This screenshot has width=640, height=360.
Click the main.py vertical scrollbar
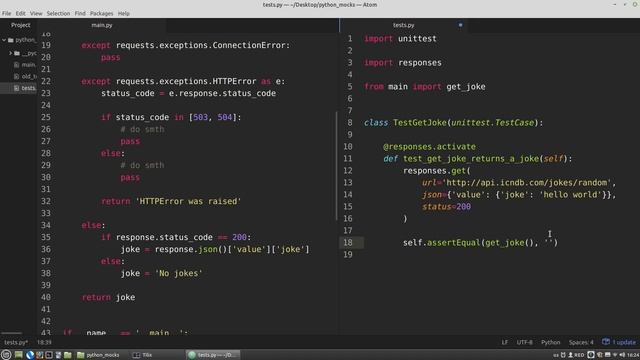337,165
